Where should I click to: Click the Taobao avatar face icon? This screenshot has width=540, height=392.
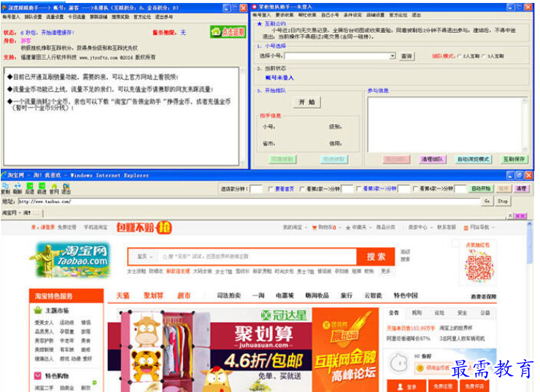399,363
